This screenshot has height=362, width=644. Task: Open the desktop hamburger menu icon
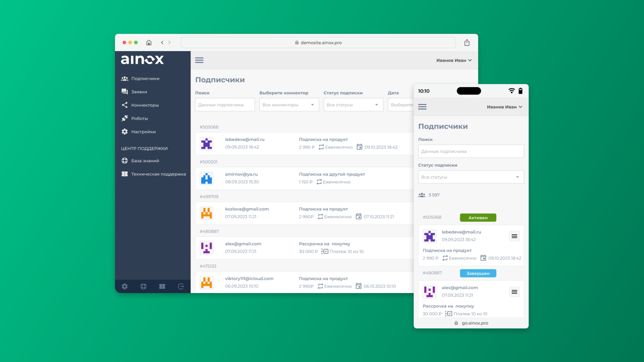pos(199,60)
